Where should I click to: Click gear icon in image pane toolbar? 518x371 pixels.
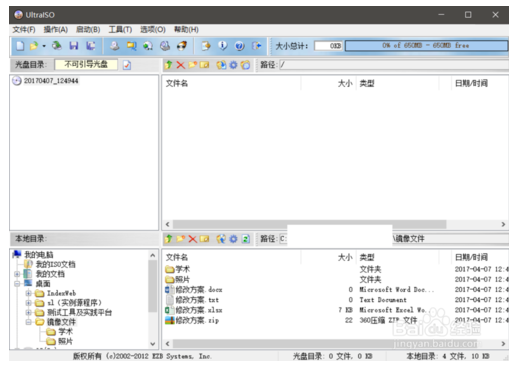[x=233, y=65]
